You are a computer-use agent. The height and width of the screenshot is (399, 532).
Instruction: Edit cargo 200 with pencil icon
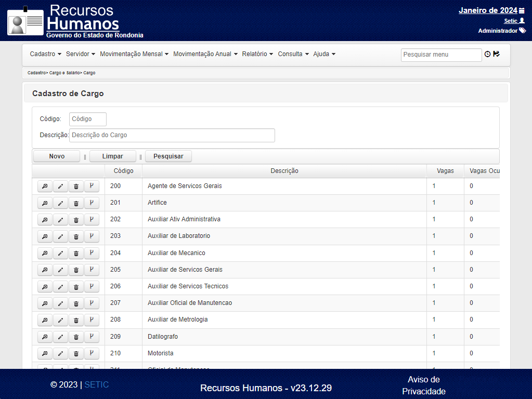pos(60,186)
